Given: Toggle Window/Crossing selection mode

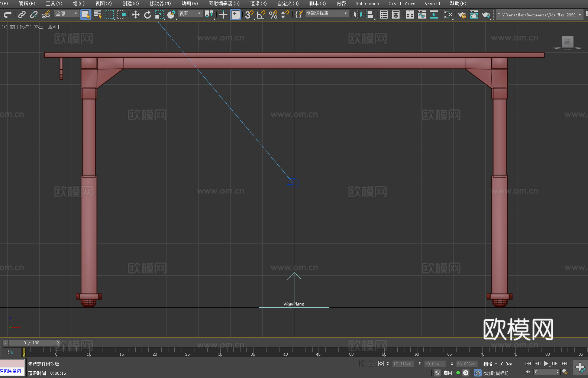Looking at the screenshot, I should click(x=122, y=14).
